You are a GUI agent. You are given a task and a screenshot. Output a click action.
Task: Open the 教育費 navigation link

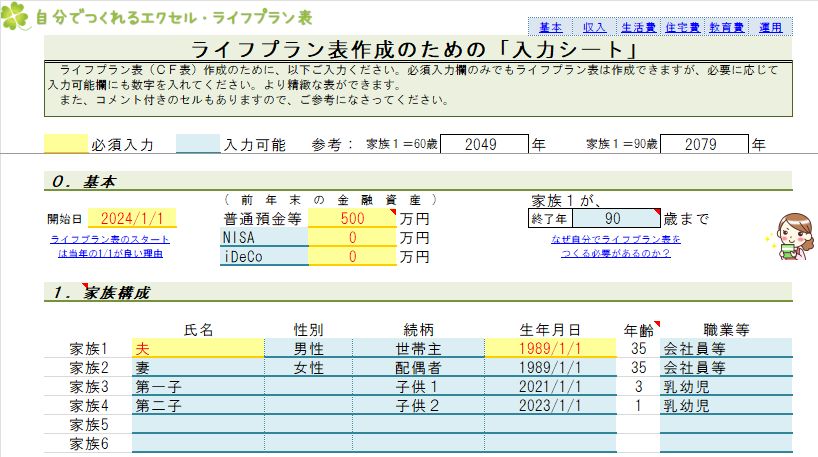(727, 28)
